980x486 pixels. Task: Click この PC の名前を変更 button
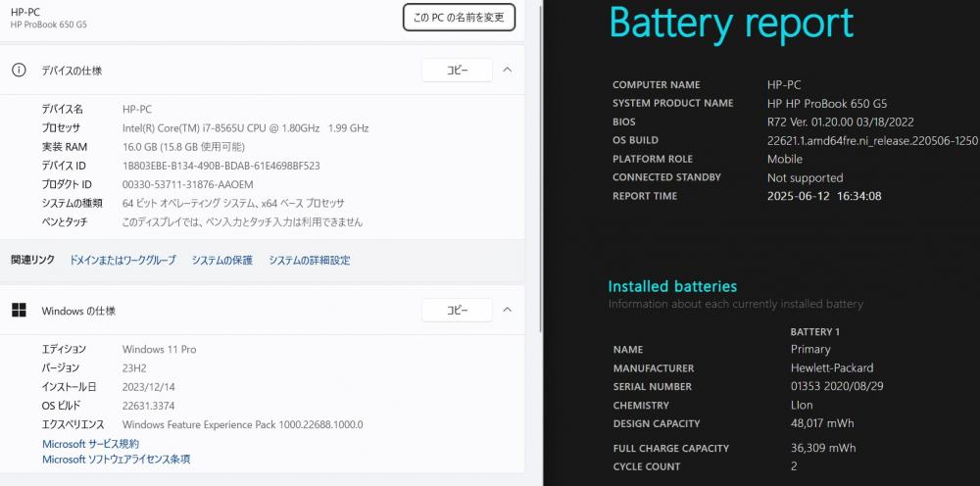click(x=459, y=18)
